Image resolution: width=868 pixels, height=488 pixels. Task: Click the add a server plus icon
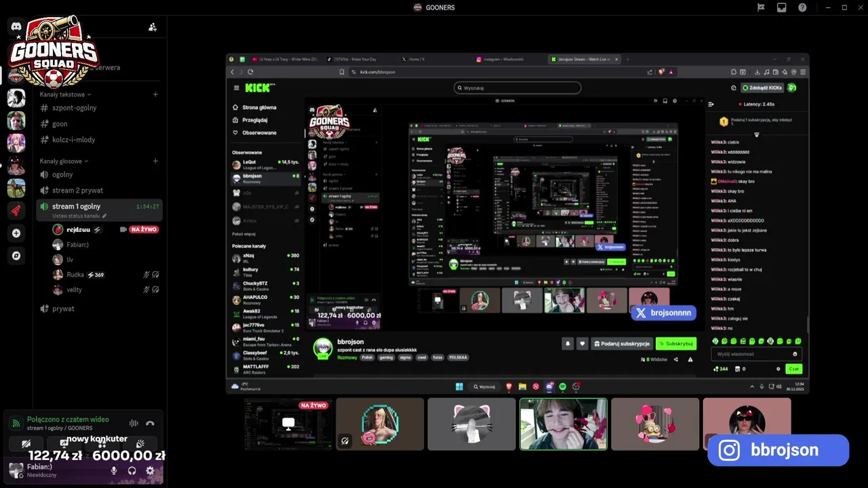pos(16,233)
